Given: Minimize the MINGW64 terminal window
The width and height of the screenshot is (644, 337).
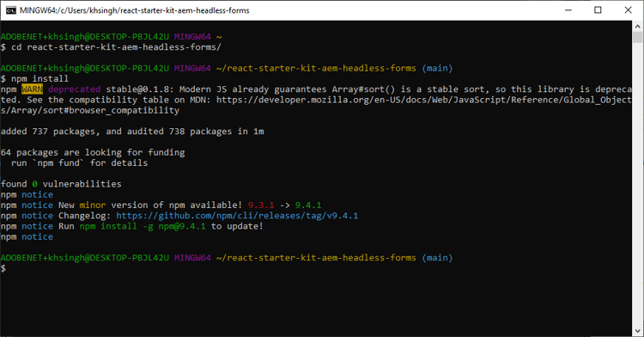Looking at the screenshot, I should click(568, 10).
